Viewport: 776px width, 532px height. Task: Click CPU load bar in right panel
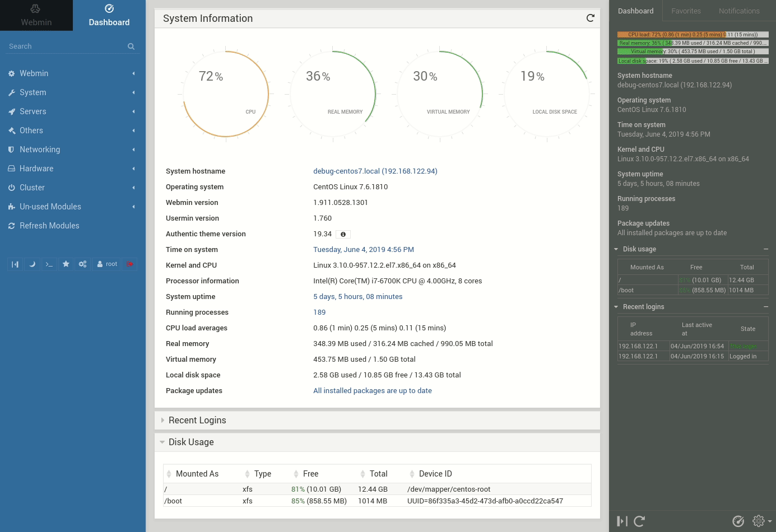pyautogui.click(x=693, y=35)
